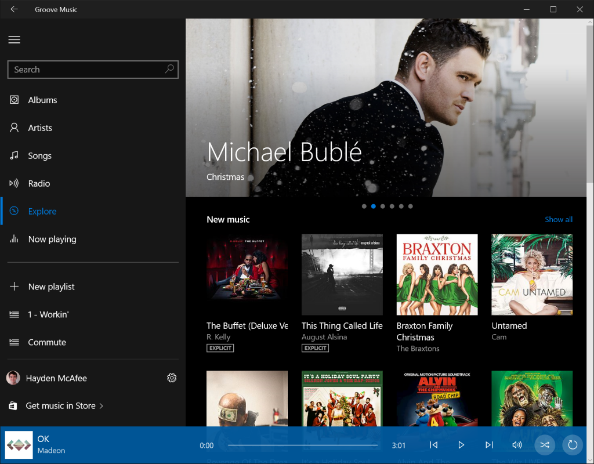Select third carousel page dot
Viewport: 594px width, 464px height.
[x=383, y=206]
